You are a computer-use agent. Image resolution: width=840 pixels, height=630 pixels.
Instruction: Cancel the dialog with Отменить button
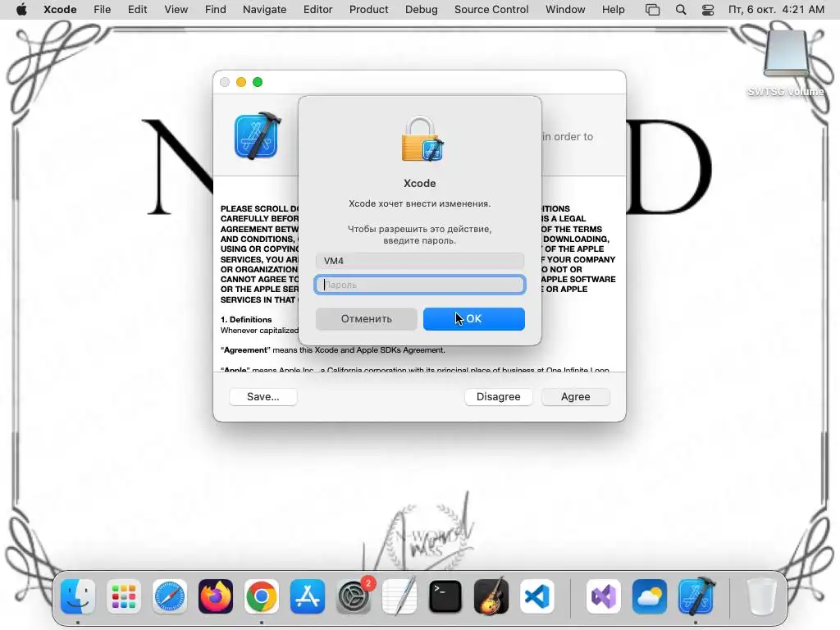(x=367, y=319)
